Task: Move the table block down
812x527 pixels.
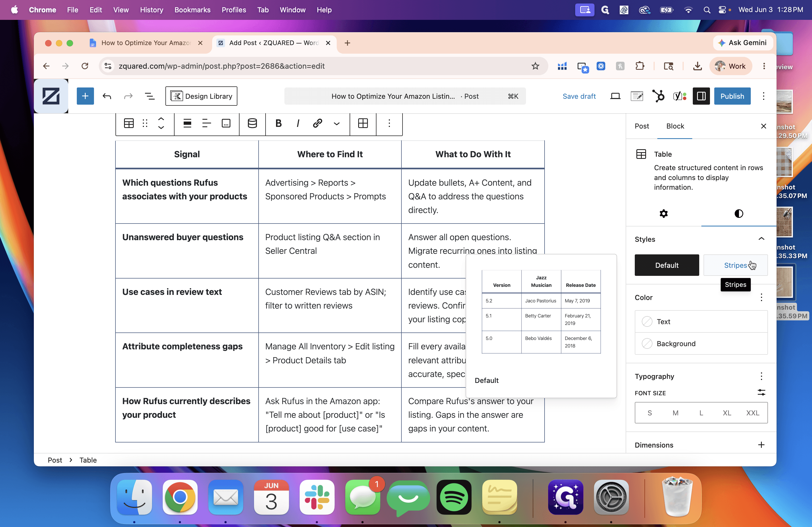Action: pos(161,127)
